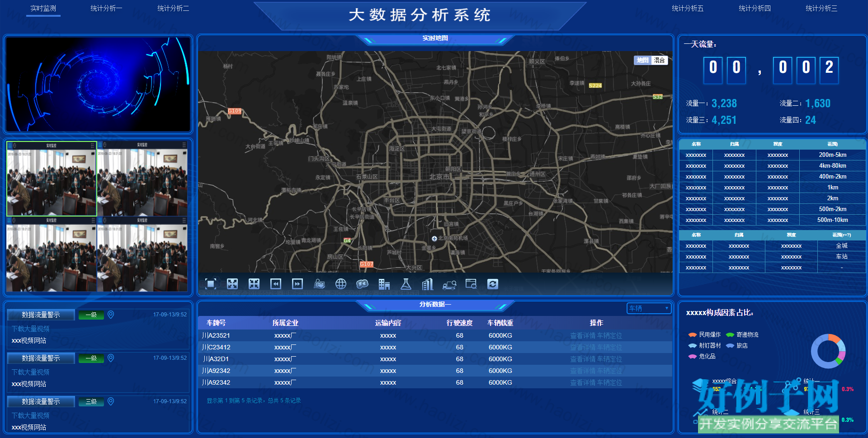Click location pin of second traffic alert
Viewport: 868px width, 438px height.
coord(111,358)
